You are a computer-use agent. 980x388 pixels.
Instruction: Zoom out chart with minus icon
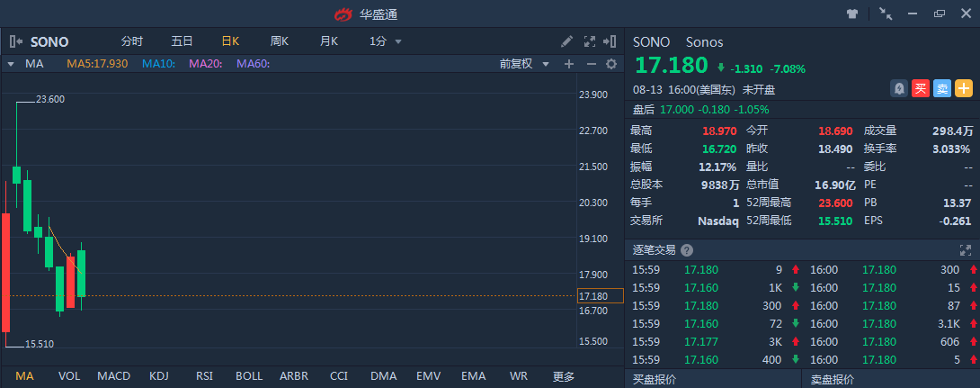[591, 64]
